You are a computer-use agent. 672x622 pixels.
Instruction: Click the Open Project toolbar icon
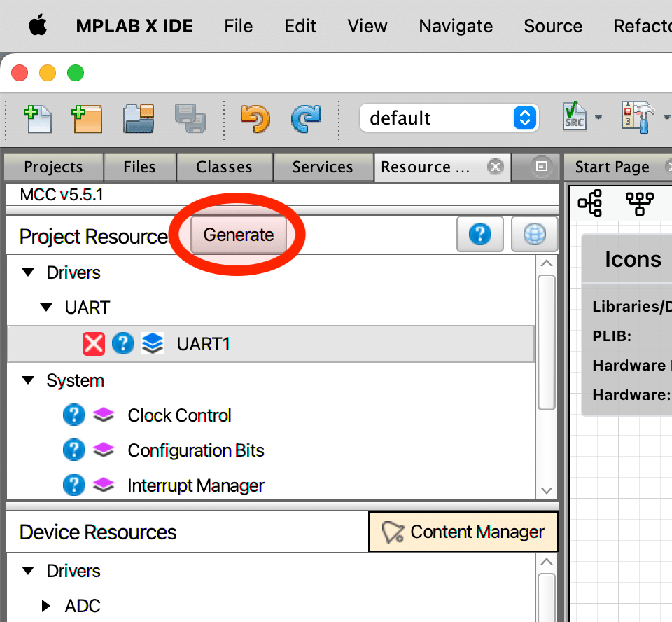point(139,118)
